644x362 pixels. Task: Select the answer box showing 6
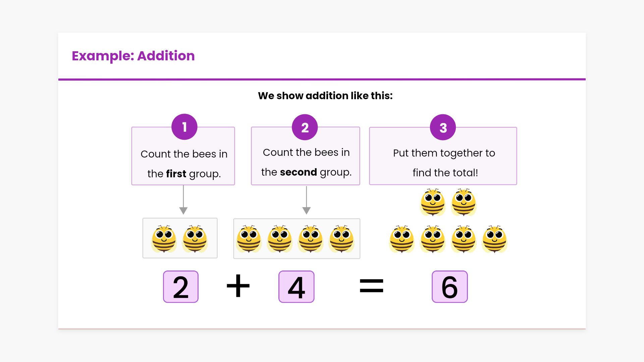(449, 287)
